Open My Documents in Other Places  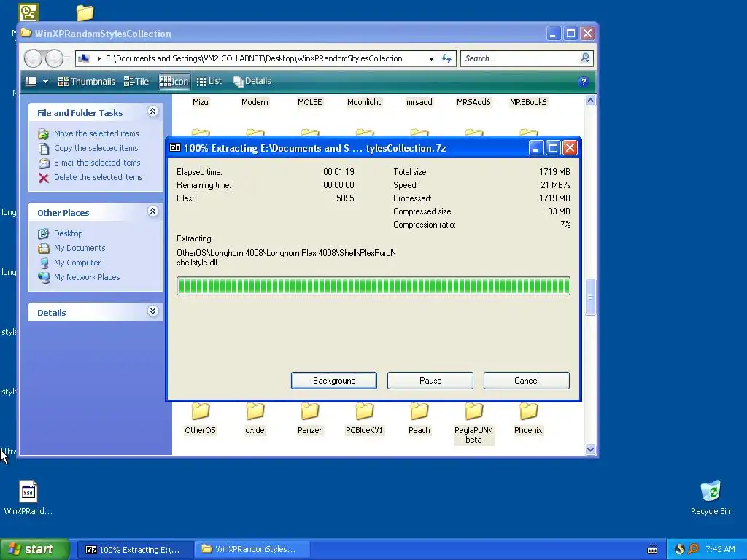[80, 248]
